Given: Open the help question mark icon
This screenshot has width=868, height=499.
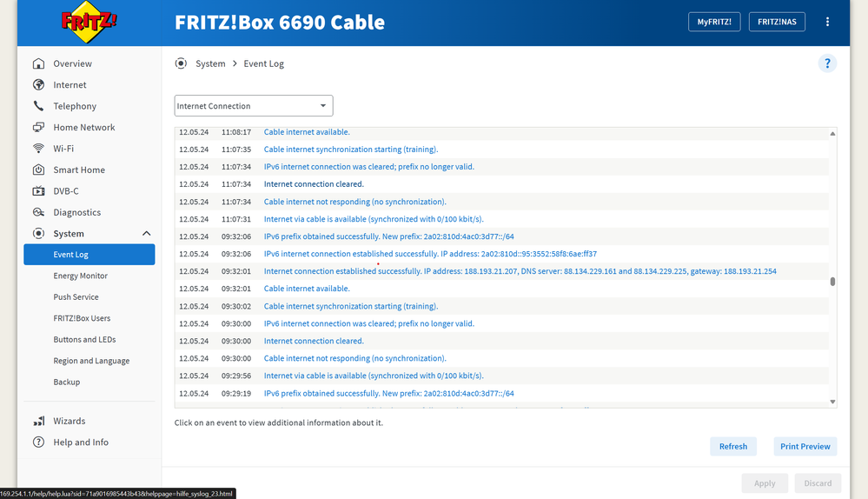Looking at the screenshot, I should click(827, 63).
